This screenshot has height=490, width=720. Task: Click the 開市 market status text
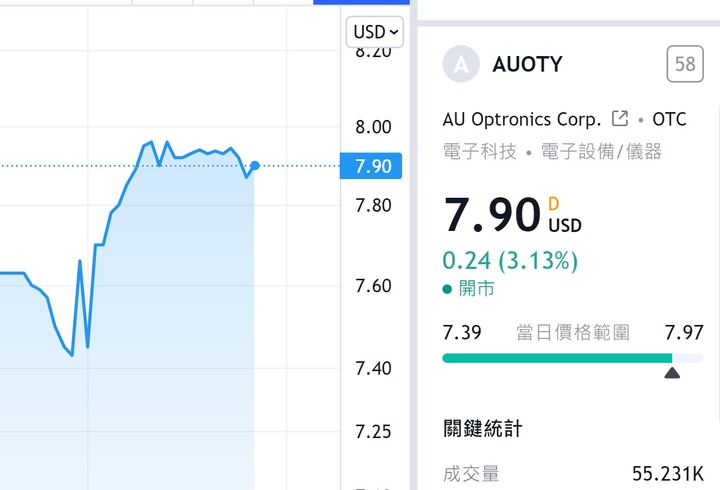(x=477, y=289)
